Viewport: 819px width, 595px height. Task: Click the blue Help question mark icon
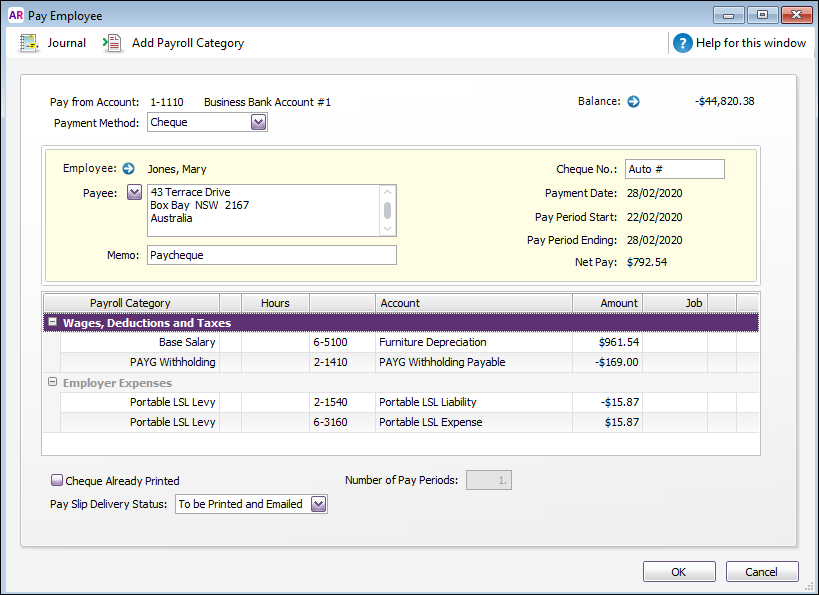point(683,43)
